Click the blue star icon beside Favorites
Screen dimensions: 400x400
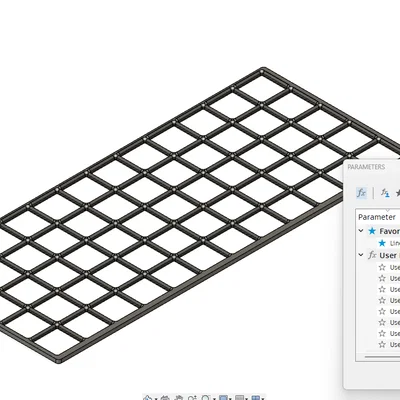click(x=372, y=231)
